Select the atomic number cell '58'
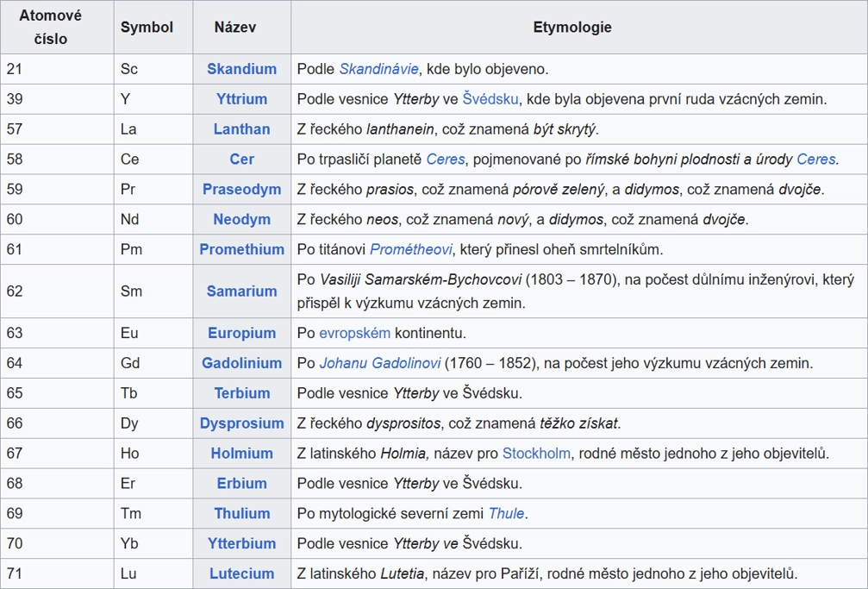Viewport: 868px width, 589px height. (x=57, y=159)
